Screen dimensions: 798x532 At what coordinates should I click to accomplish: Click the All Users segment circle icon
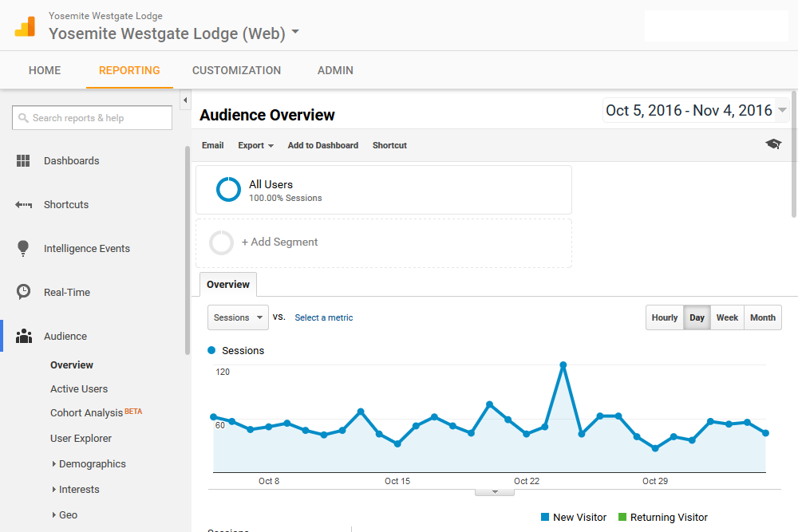[228, 189]
